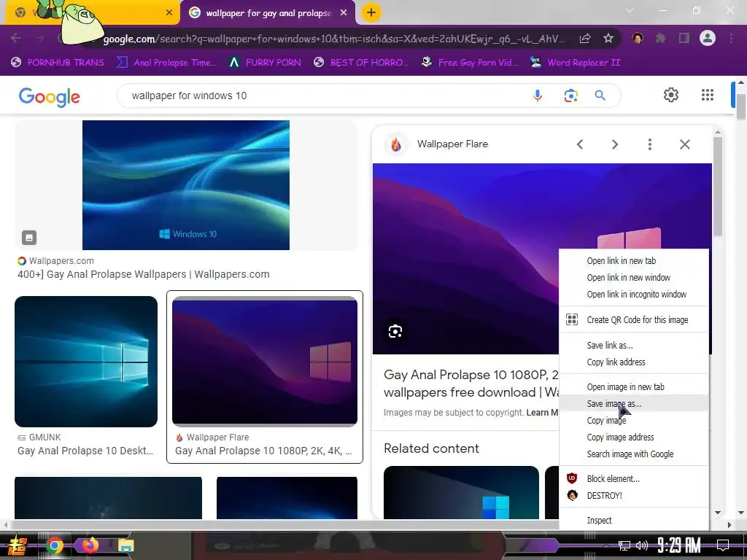Select Copy link address
Viewport: 747px width, 560px height.
pyautogui.click(x=634, y=362)
